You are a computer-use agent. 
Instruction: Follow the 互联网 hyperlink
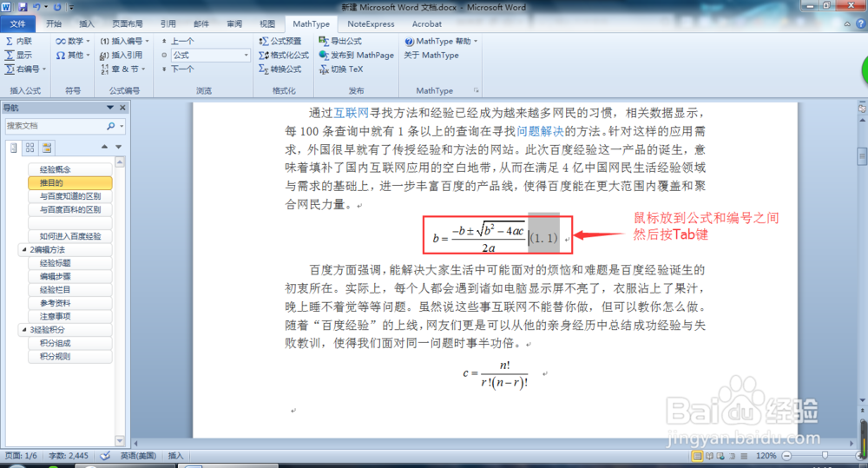(351, 113)
